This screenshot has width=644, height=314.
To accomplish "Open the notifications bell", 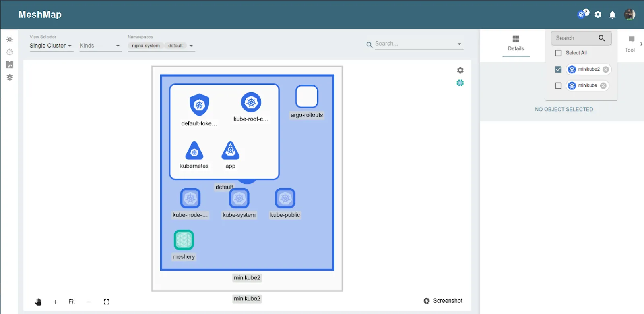I will coord(612,15).
